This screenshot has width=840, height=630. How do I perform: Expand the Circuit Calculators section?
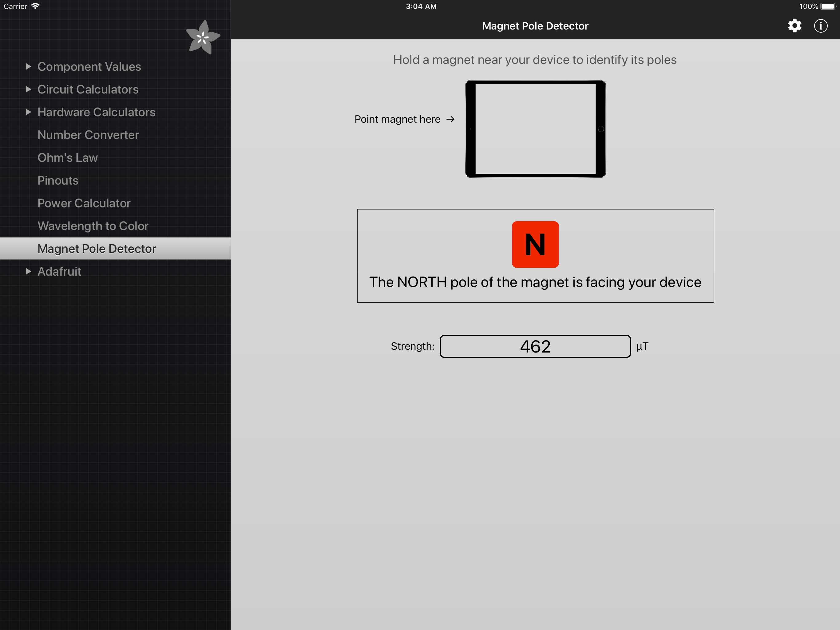tap(28, 89)
